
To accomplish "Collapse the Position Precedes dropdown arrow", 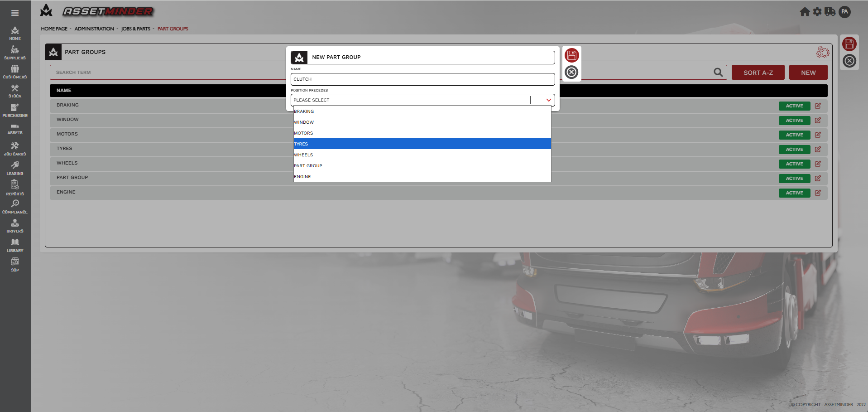I will [548, 100].
